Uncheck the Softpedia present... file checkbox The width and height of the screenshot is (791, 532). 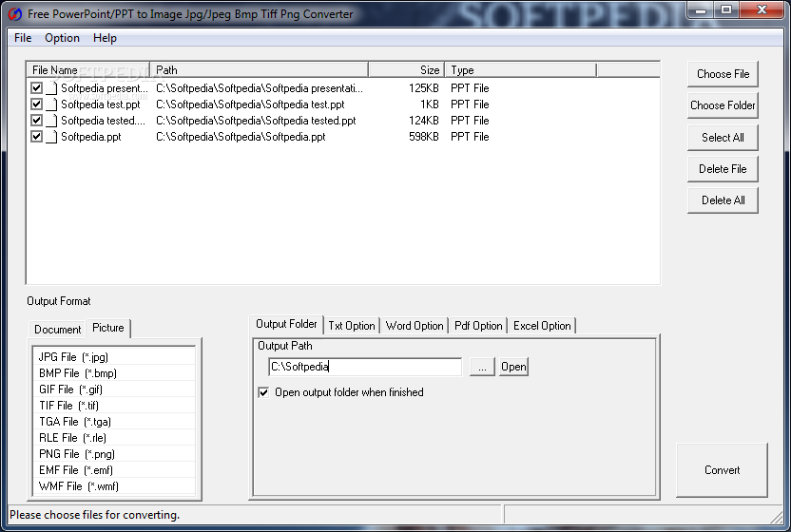point(36,88)
